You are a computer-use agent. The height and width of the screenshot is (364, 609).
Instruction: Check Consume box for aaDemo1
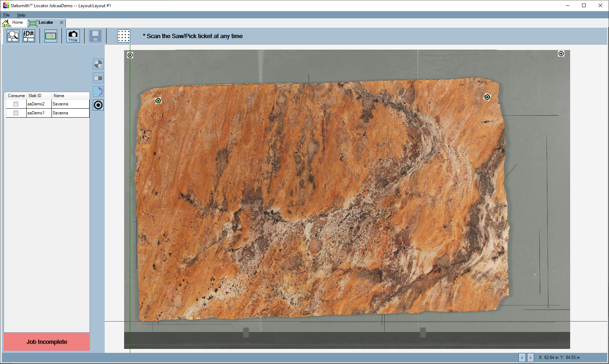16,113
